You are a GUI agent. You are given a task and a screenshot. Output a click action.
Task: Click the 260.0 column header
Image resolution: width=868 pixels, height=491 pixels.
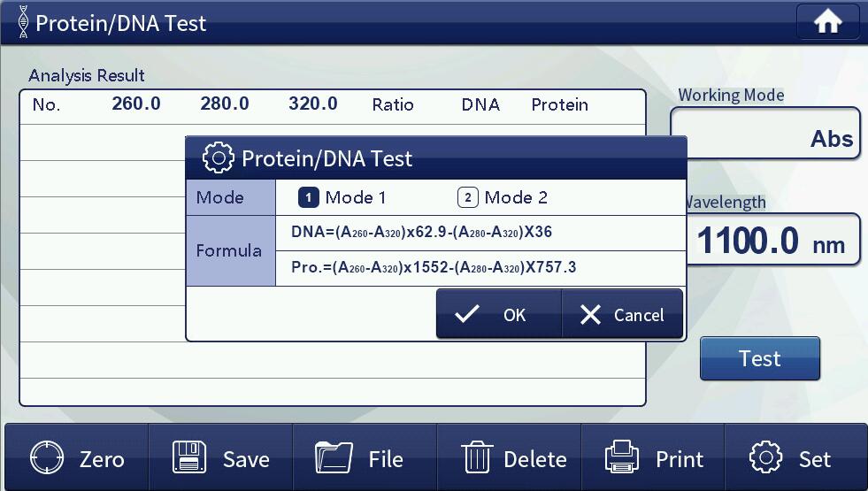[136, 104]
